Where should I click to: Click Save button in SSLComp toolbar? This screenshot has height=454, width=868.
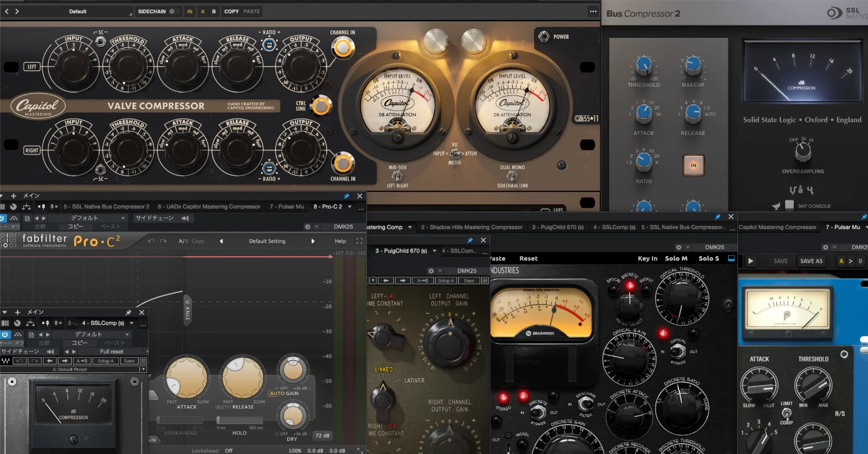click(x=129, y=361)
